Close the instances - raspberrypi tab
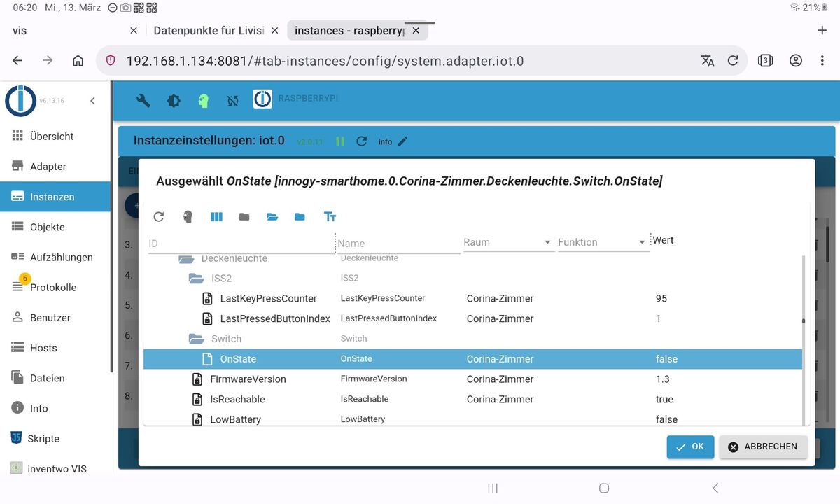 point(416,31)
